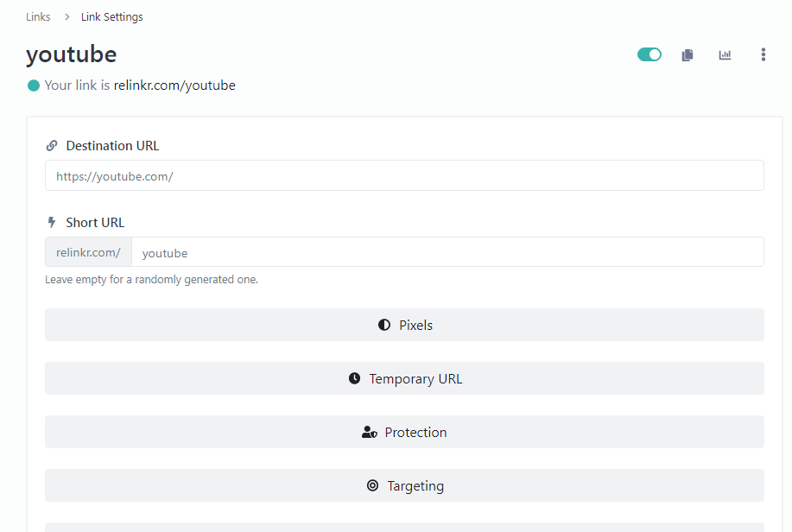Screen dimensions: 792x532
Task: Toggle the youtube link enabled switch
Action: point(649,54)
